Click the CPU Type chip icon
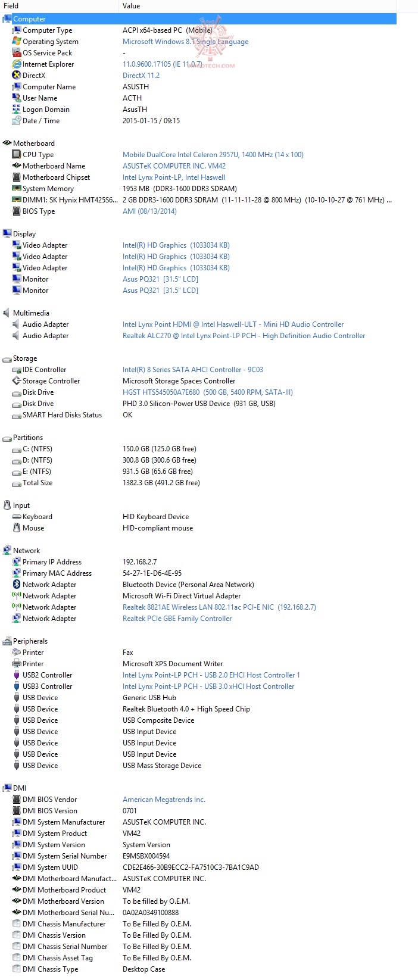Screen dimensions: 418x980 coord(17,155)
